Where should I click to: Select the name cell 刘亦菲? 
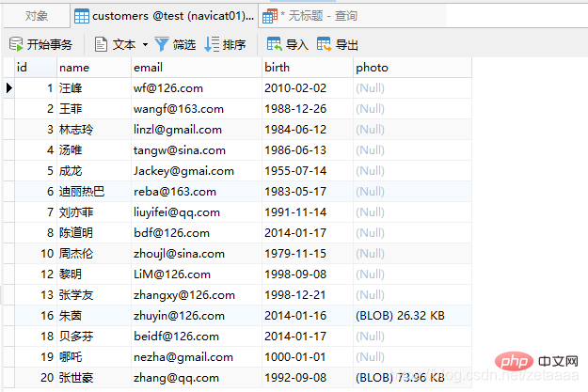click(94, 212)
